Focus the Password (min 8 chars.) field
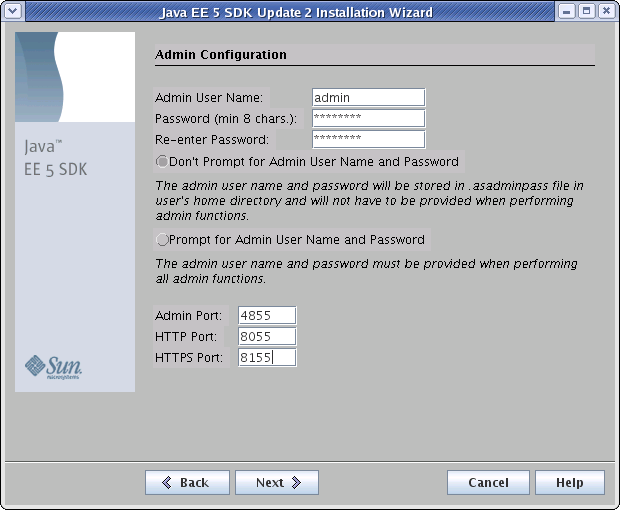 point(369,118)
